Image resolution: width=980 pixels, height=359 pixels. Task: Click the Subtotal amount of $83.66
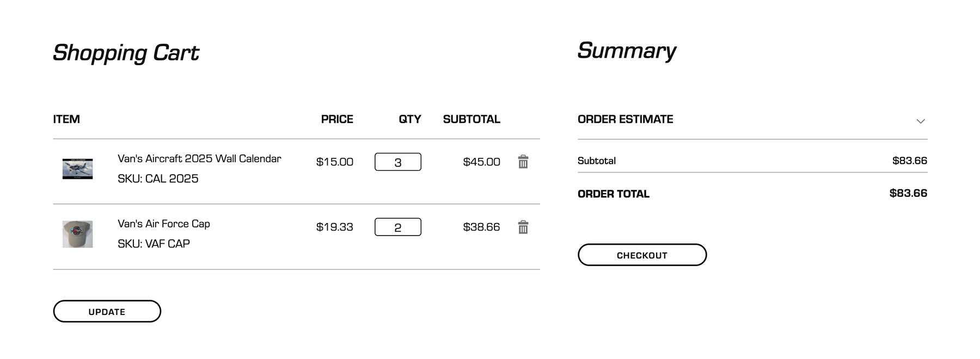pyautogui.click(x=910, y=160)
